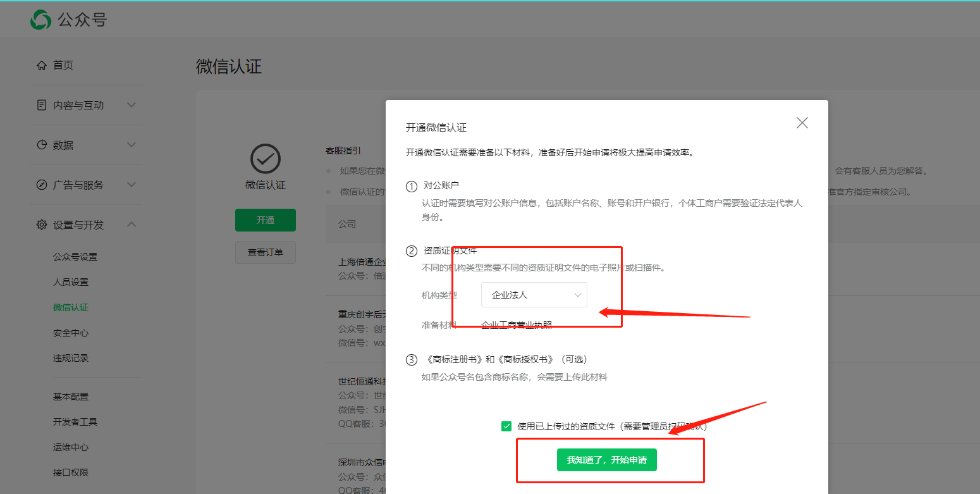
Task: Click the 微信认证 page heading
Action: point(229,66)
